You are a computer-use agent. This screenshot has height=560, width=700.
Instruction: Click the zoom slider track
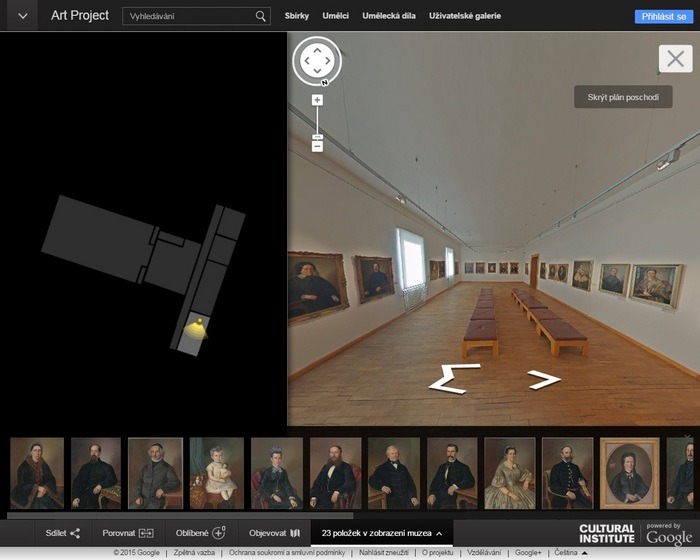[317, 122]
